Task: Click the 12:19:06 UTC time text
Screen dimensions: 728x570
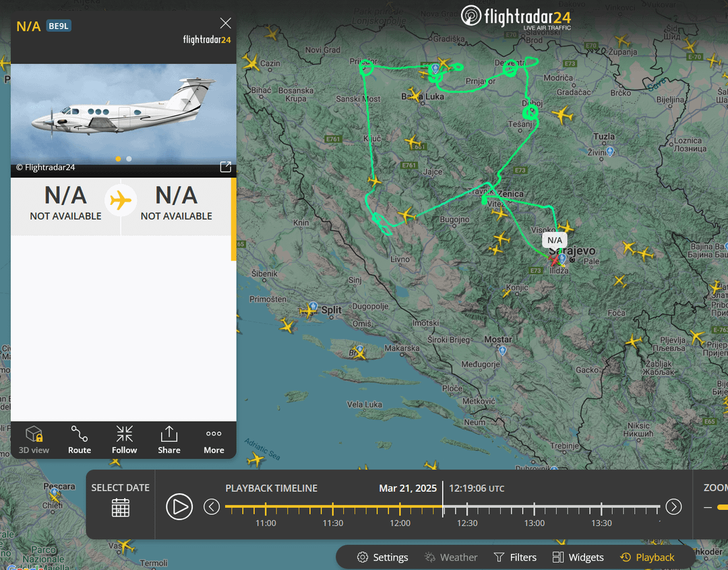Action: (x=477, y=488)
